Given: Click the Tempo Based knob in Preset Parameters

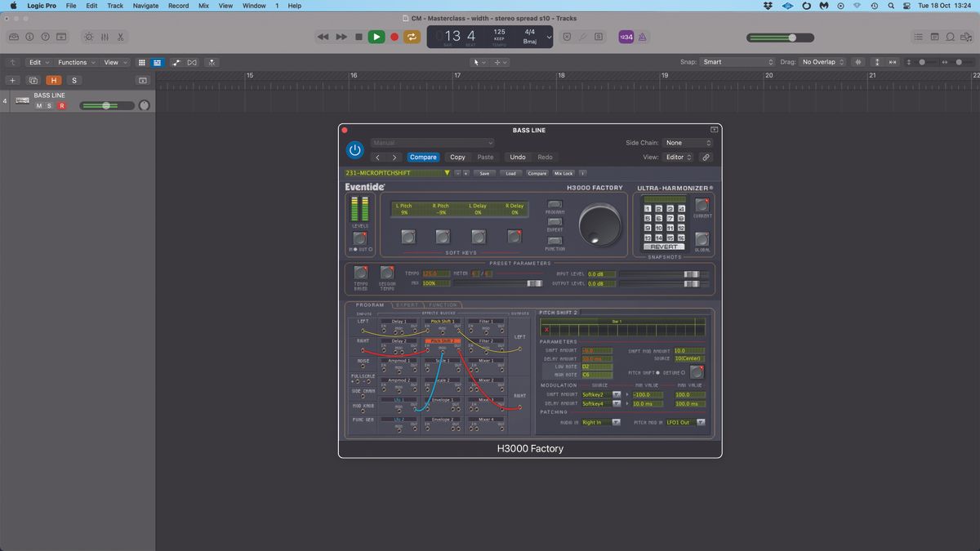Looking at the screenshot, I should (x=360, y=273).
